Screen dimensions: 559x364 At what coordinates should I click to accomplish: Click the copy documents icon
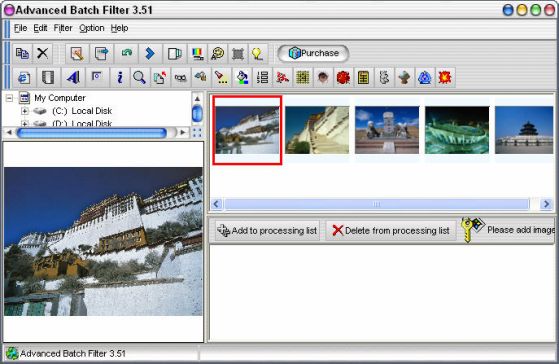[x=22, y=54]
